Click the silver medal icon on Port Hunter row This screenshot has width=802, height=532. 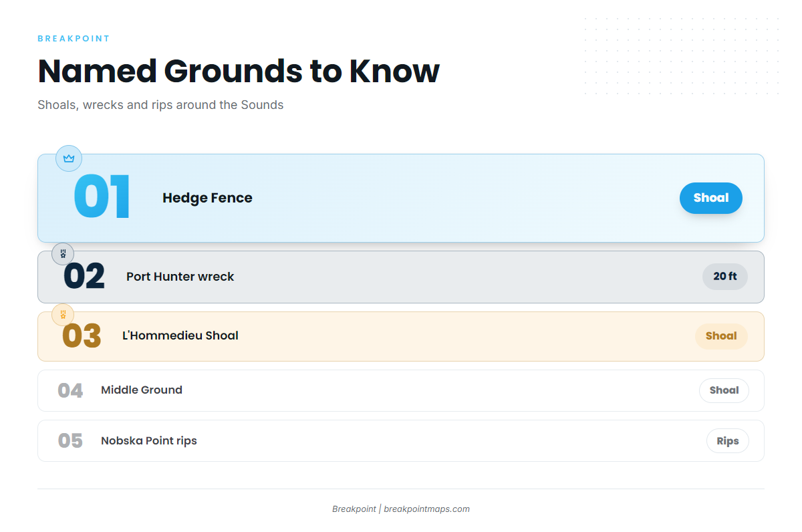click(63, 254)
